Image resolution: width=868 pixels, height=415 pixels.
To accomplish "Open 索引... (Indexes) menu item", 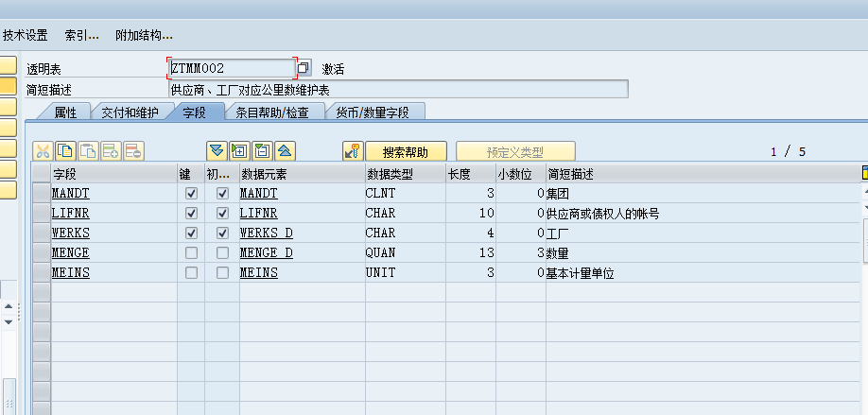I will tap(82, 35).
